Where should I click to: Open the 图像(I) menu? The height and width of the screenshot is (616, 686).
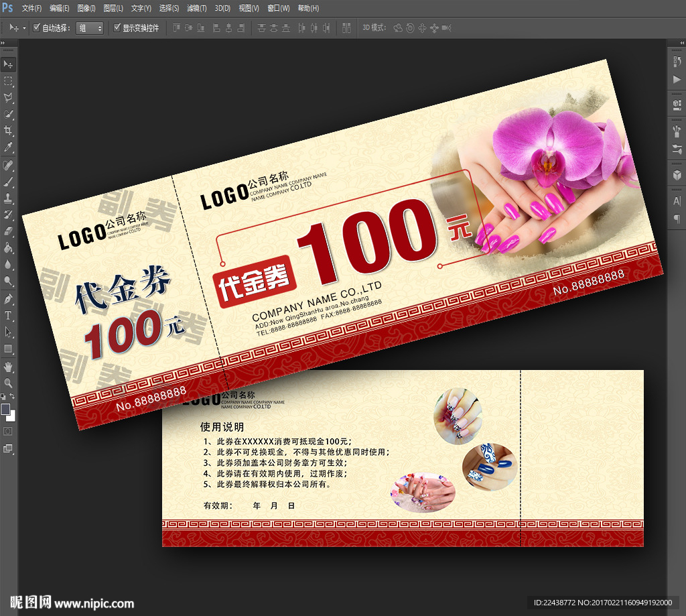coord(86,8)
